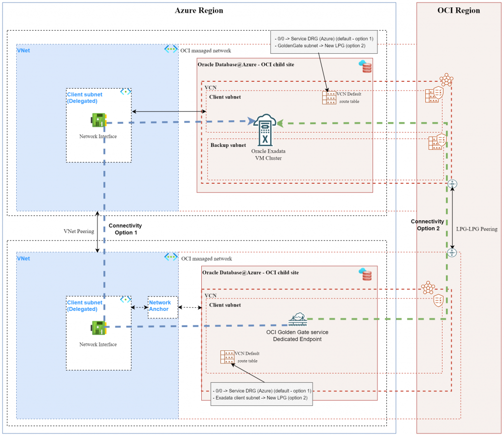This screenshot has width=504, height=436.
Task: Click the VNet icon on the lower VNet
Action: point(171,257)
